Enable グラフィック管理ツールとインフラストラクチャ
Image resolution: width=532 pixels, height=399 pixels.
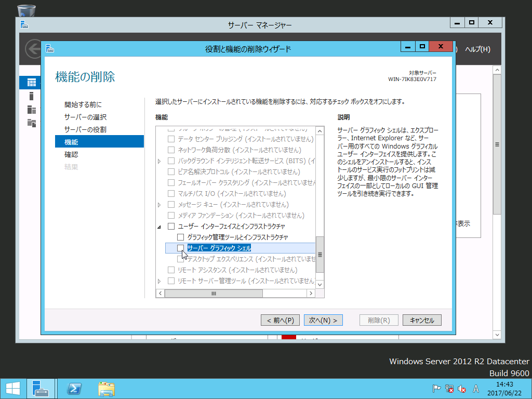click(x=180, y=237)
